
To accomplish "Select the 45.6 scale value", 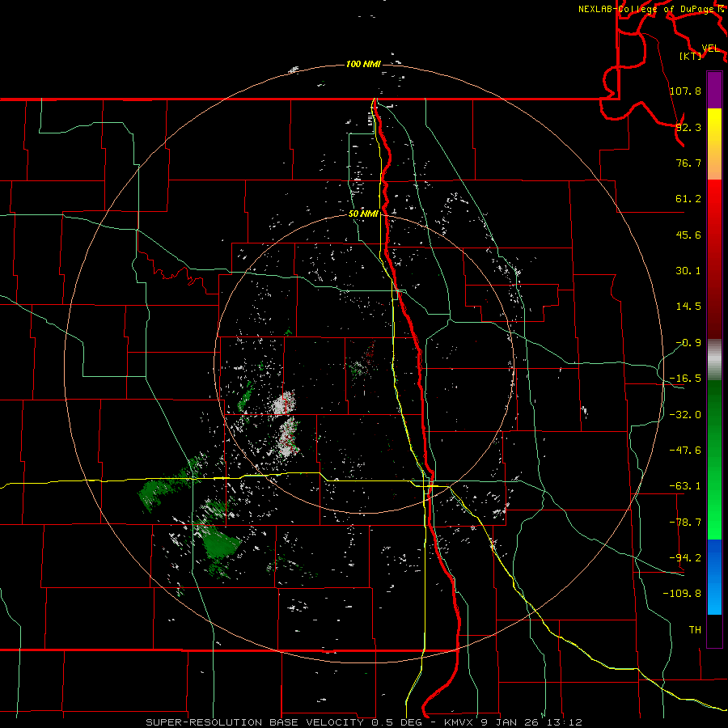I will 688,235.
